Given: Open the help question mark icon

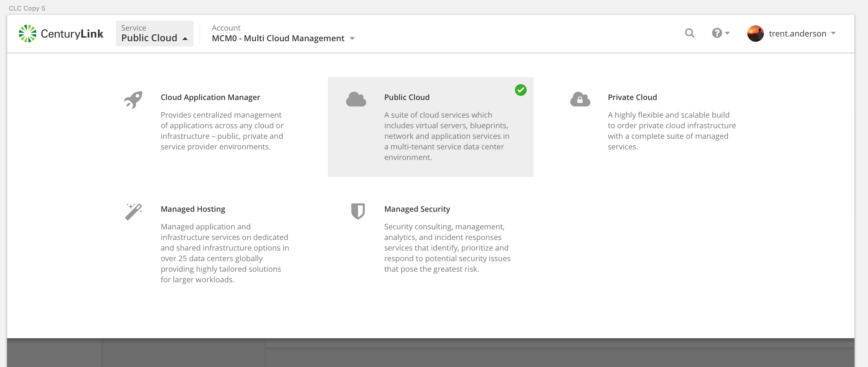Looking at the screenshot, I should [x=717, y=33].
